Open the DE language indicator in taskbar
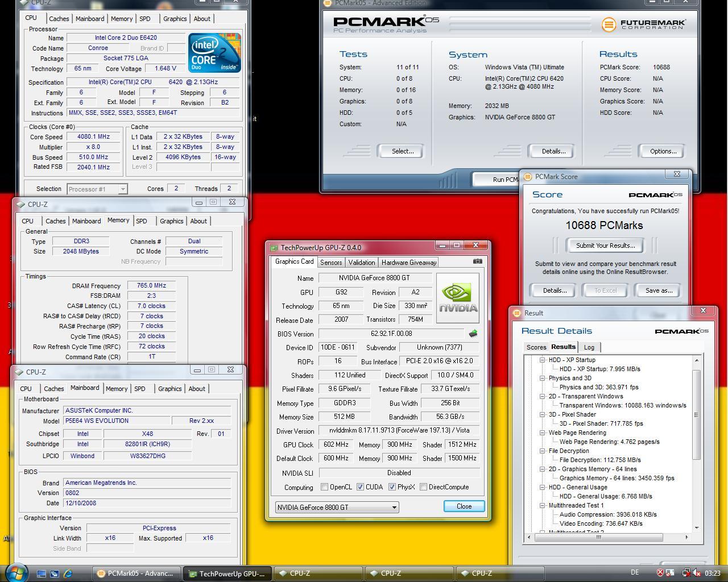728x582 pixels. tap(635, 572)
